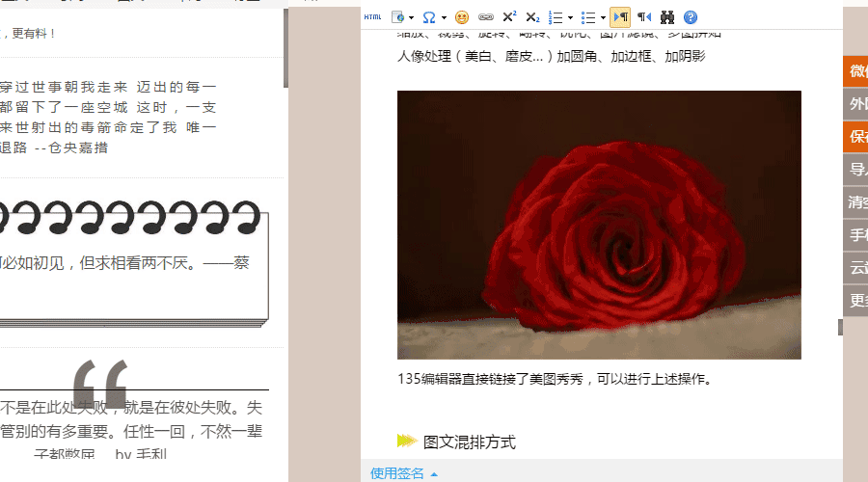This screenshot has width=868, height=482.
Task: Open the web page insert dropdown arrow
Action: (411, 17)
